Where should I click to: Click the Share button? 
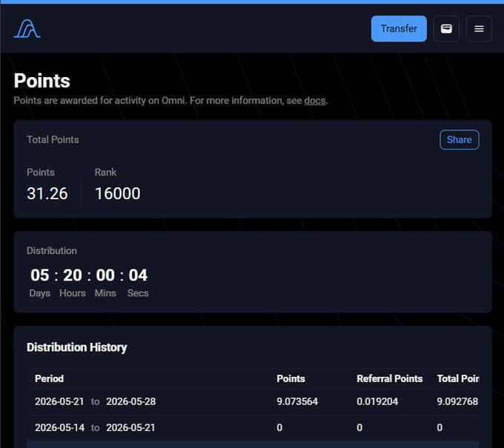(460, 140)
